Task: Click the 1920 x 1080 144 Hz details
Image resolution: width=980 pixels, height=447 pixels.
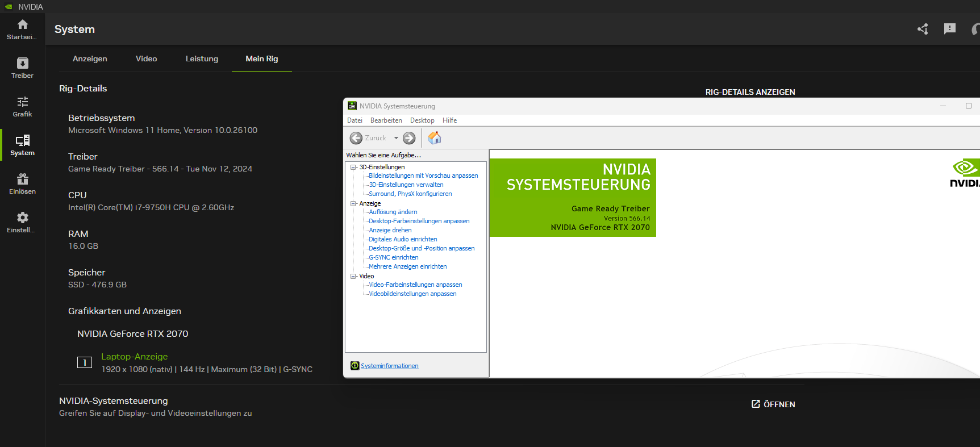Action: click(207, 369)
